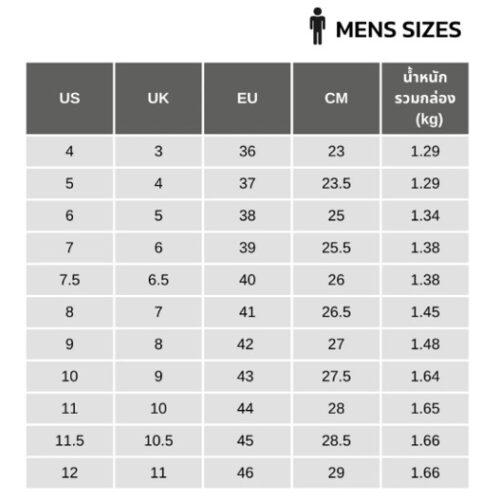This screenshot has height=500, width=500.
Task: Click the 29 CM cell
Action: coord(336,473)
